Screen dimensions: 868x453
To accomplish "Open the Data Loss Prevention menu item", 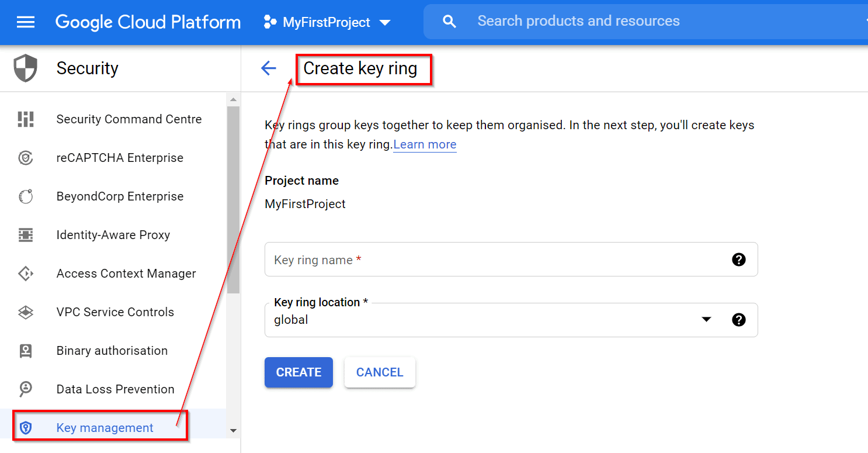I will (115, 389).
